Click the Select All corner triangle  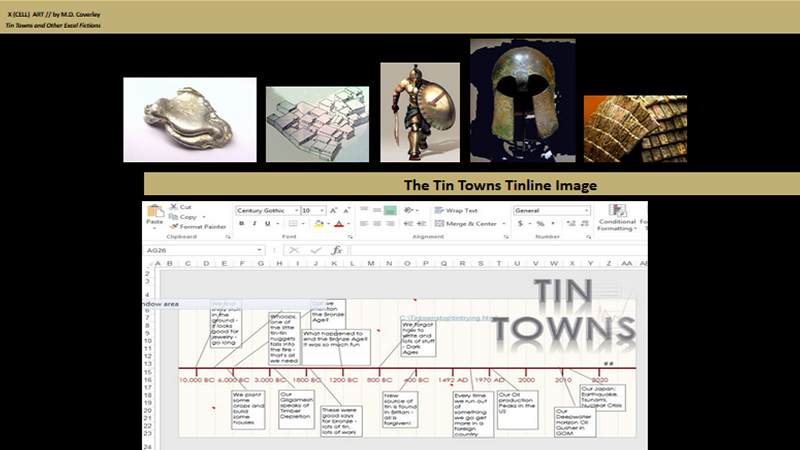[x=150, y=264]
